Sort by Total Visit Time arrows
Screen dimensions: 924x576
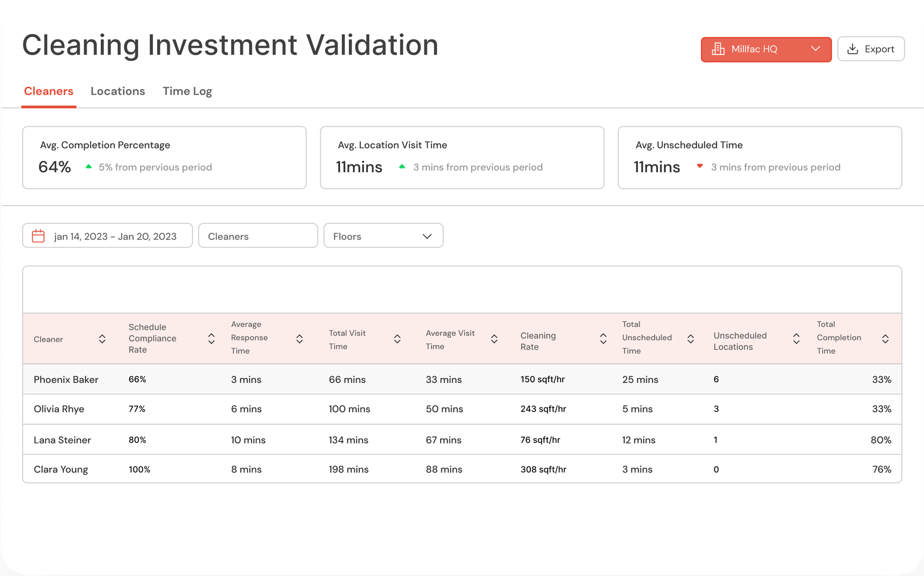[x=397, y=339]
